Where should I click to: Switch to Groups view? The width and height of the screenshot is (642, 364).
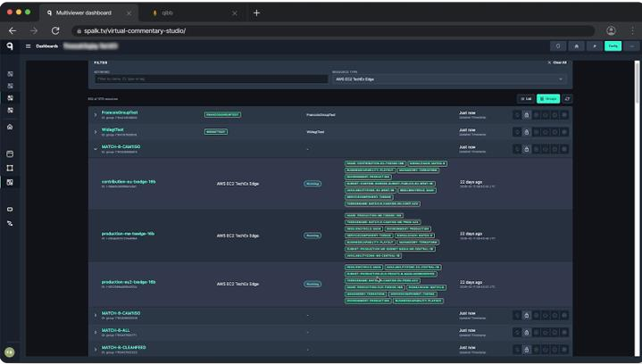548,98
